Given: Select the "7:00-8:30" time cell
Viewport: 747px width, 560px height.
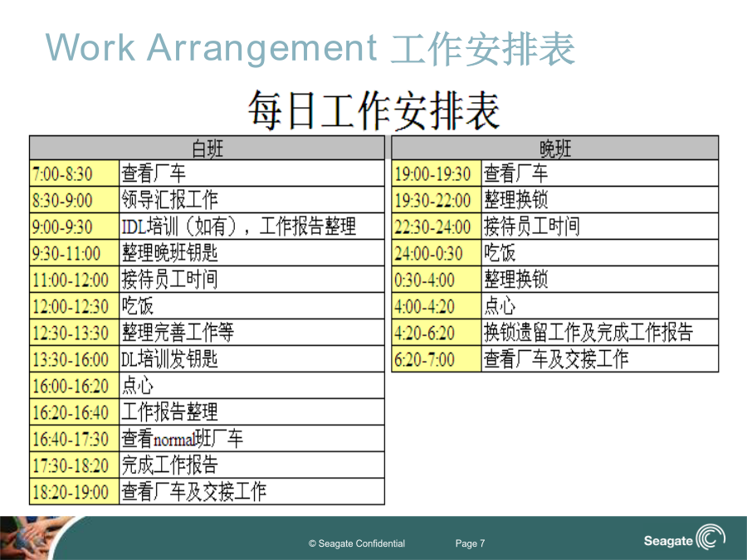Looking at the screenshot, I should pos(75,173).
